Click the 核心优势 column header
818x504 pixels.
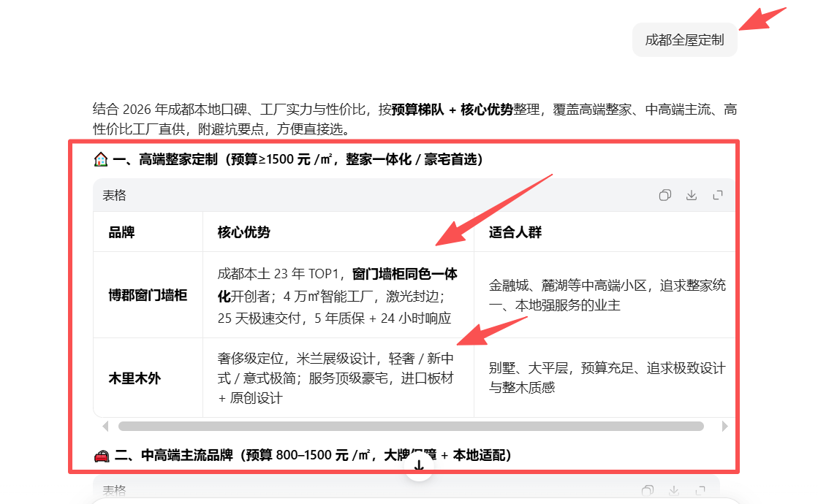click(243, 232)
